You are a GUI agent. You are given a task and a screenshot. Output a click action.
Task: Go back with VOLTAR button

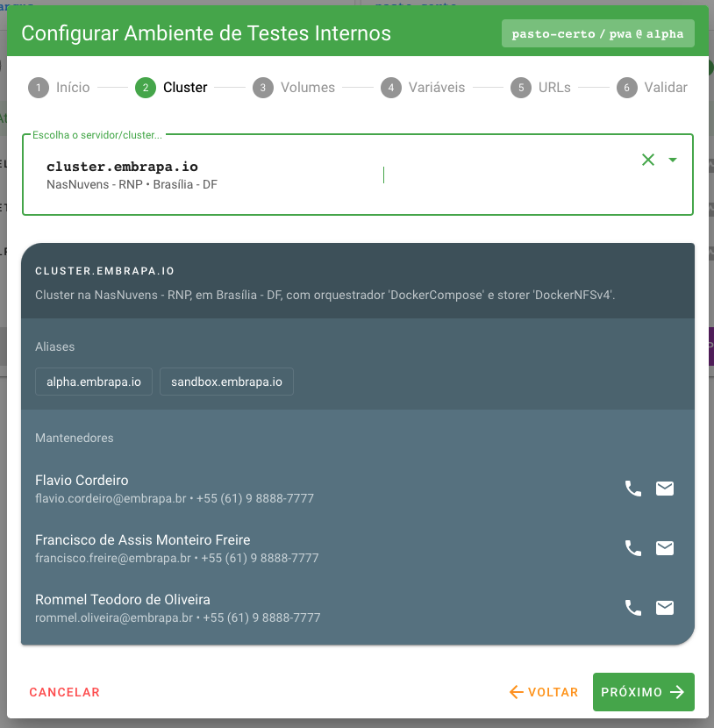coord(544,692)
